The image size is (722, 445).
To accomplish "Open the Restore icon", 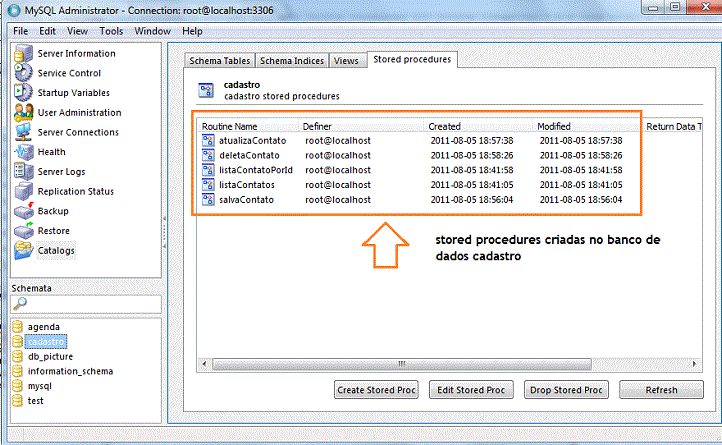I will pos(23,231).
